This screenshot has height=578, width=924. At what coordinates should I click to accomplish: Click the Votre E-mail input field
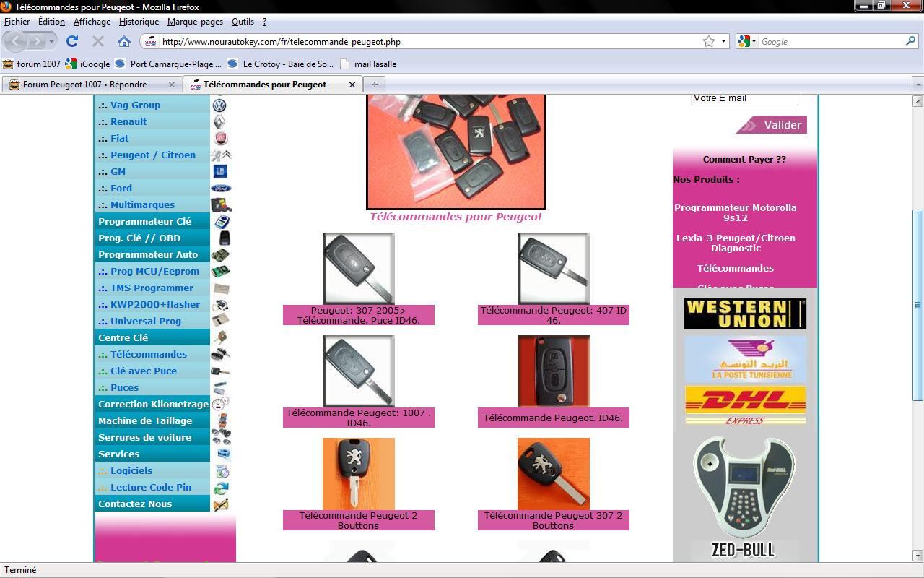point(744,98)
